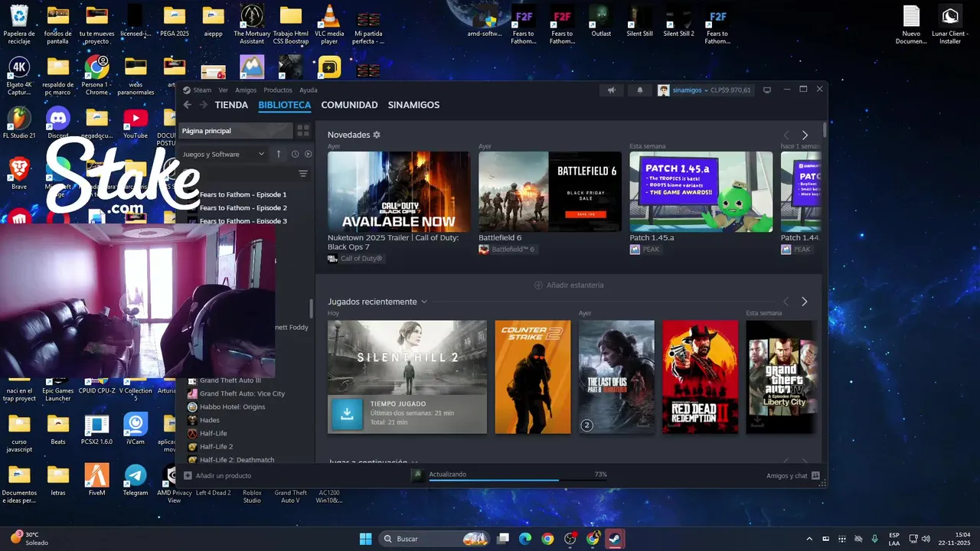980x551 pixels.
Task: Open Nuketown 2025 Trailer news item
Action: point(399,191)
